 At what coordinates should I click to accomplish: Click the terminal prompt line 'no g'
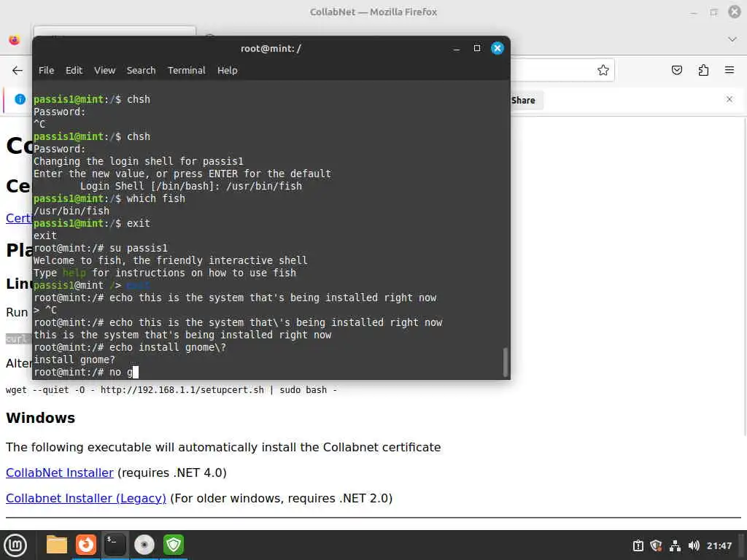(86, 372)
